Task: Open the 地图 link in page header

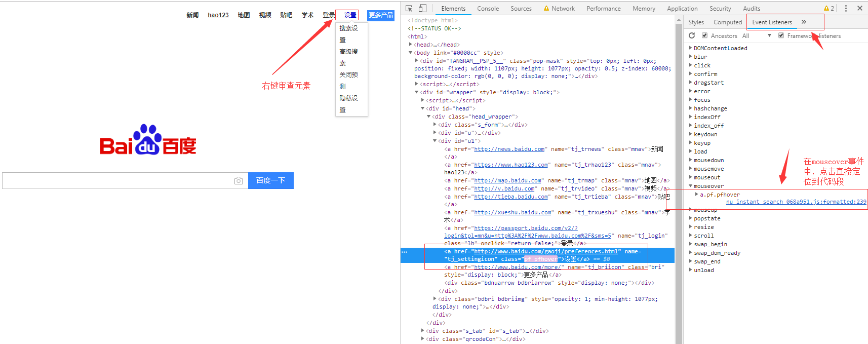Action: [x=244, y=15]
